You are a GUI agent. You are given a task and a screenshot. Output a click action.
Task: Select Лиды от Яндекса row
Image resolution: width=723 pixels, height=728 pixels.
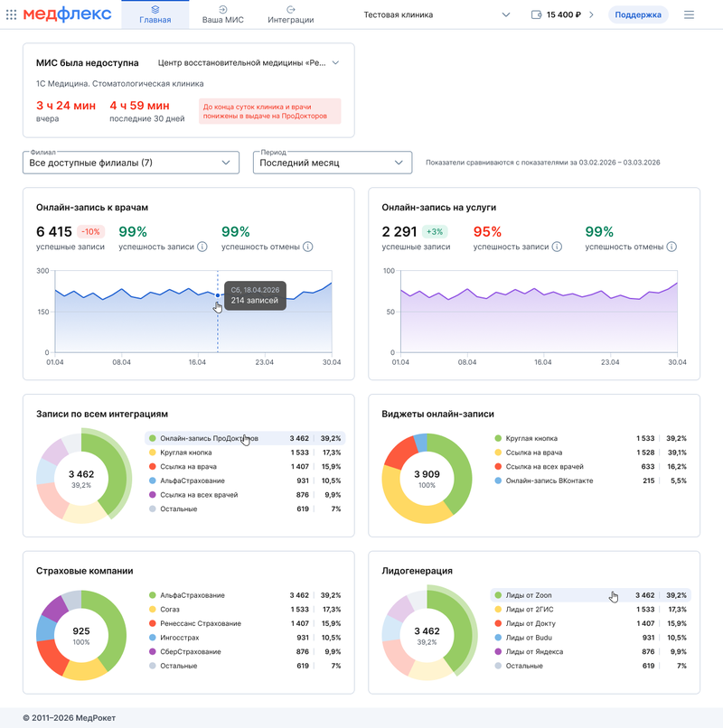[x=591, y=652]
